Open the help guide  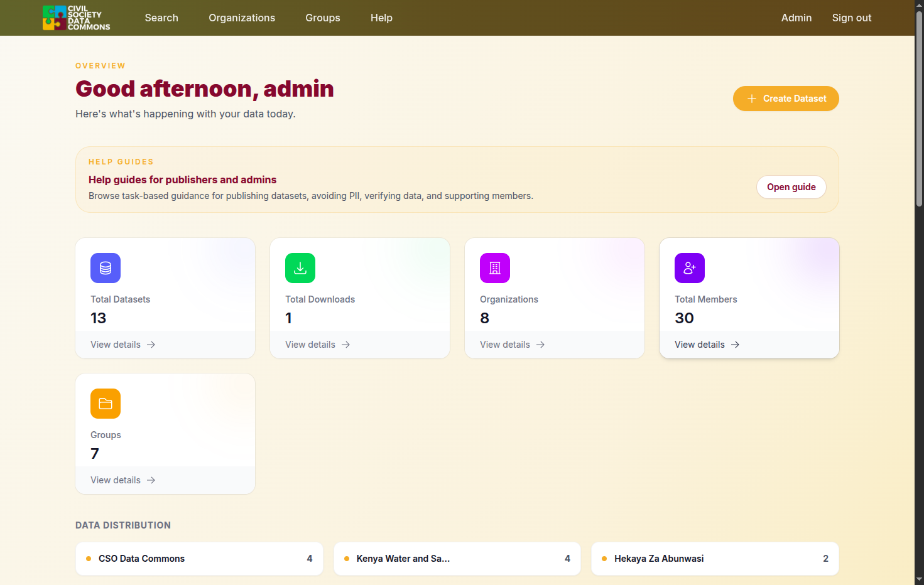(x=791, y=187)
